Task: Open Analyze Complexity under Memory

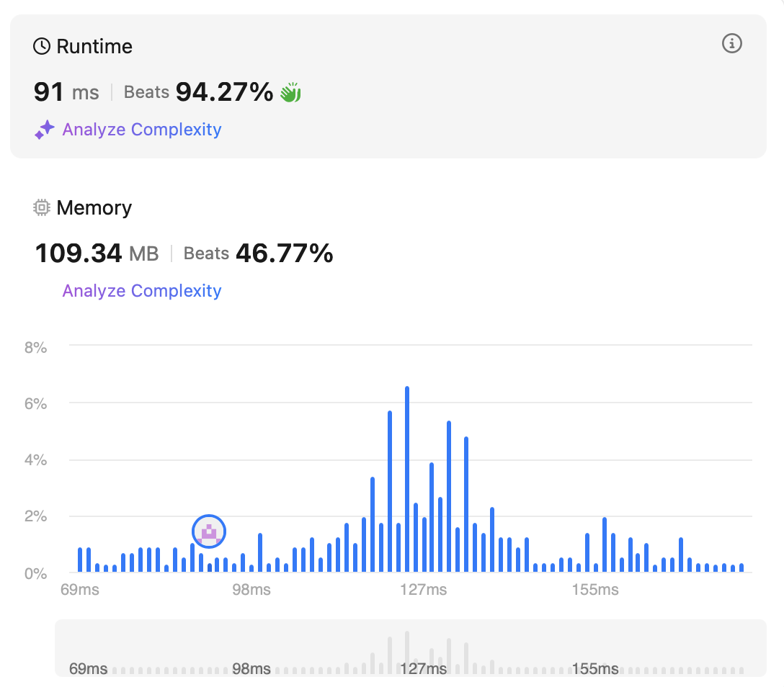Action: click(x=142, y=291)
